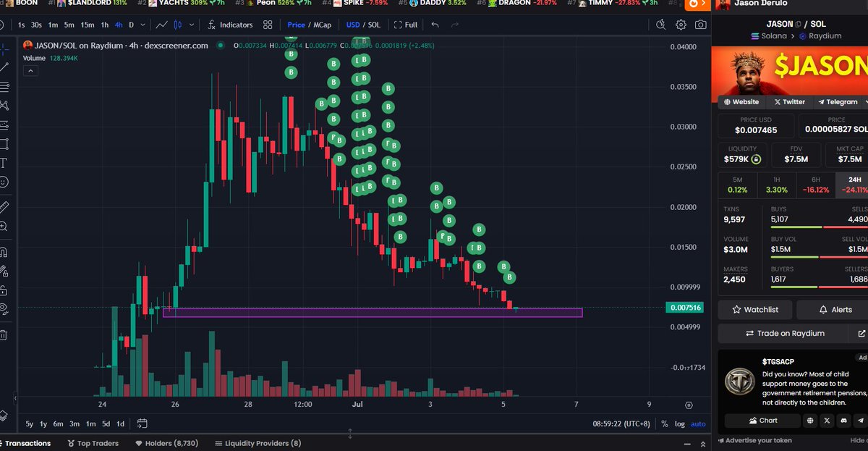Select the 24H price change tab
Image resolution: width=868 pixels, height=451 pixels.
[852, 185]
